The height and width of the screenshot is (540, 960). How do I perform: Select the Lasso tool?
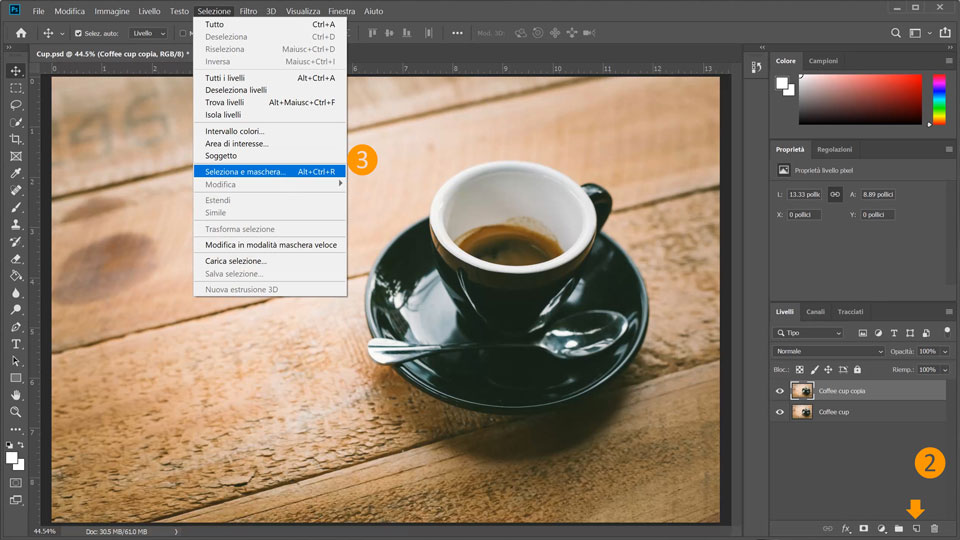click(x=16, y=105)
